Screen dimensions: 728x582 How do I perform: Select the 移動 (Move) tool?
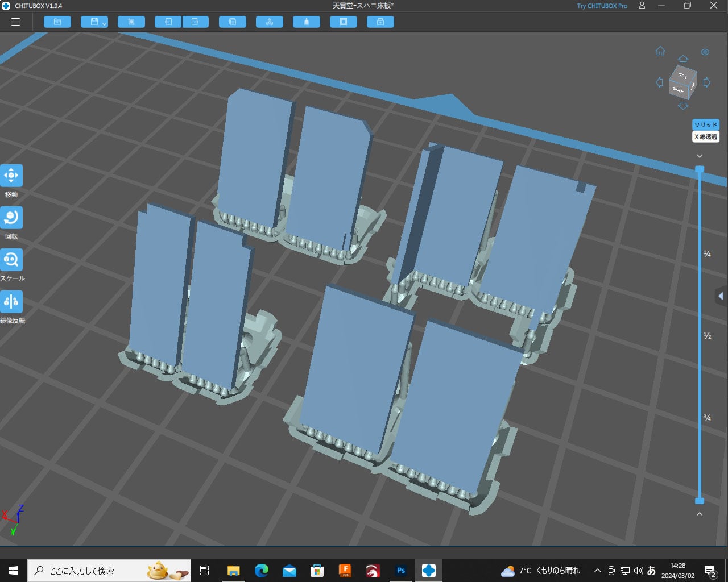[11, 176]
